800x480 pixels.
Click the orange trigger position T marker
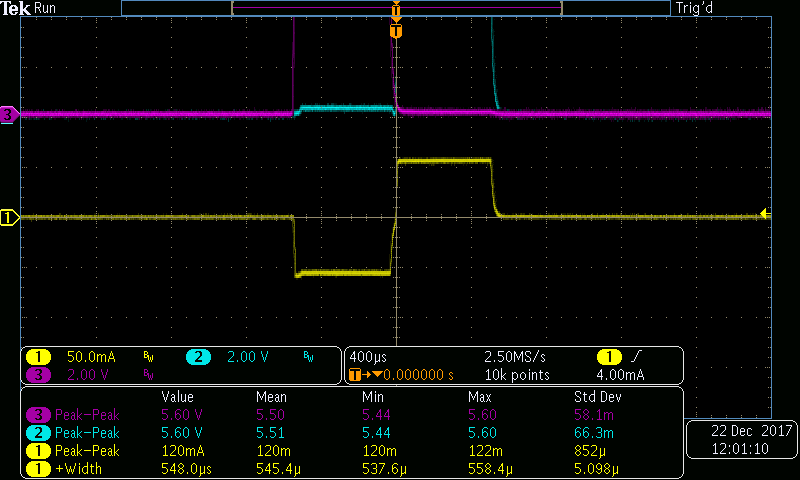coord(396,32)
